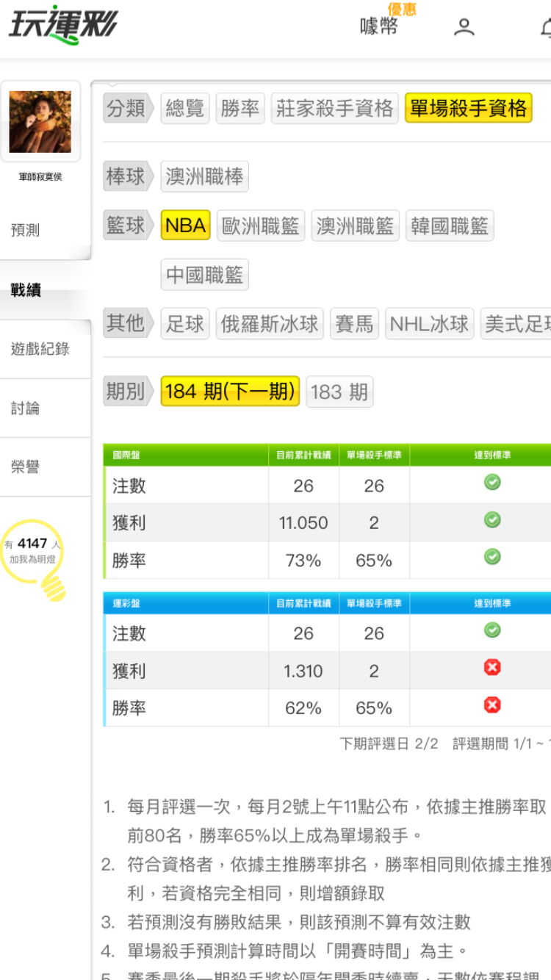The image size is (551, 980).
Task: Click the notification bell icon
Action: (x=546, y=28)
